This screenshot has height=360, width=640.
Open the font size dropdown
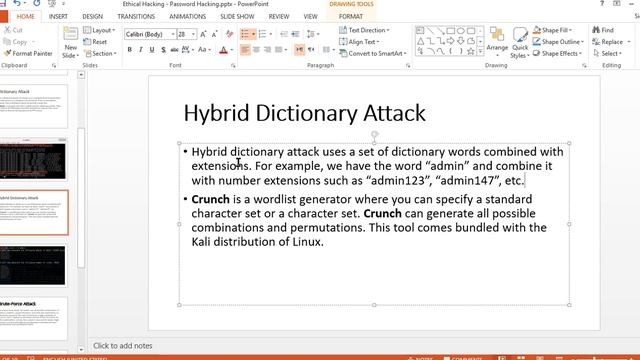pyautogui.click(x=193, y=34)
